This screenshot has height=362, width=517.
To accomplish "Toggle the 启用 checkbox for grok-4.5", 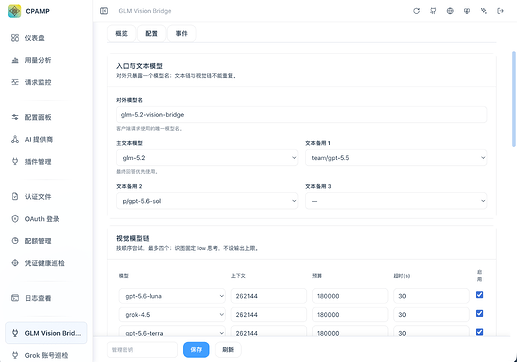I will (x=479, y=313).
